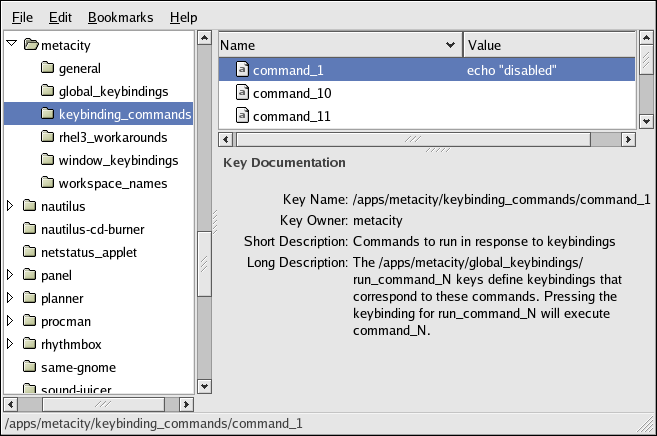Click the Value column header
The height and width of the screenshot is (436, 657).
click(548, 45)
